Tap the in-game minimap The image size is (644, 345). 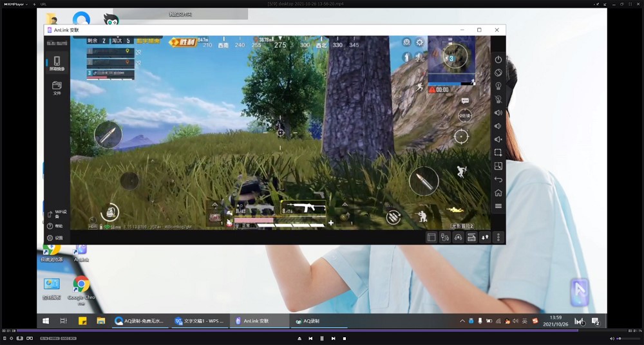tap(451, 59)
